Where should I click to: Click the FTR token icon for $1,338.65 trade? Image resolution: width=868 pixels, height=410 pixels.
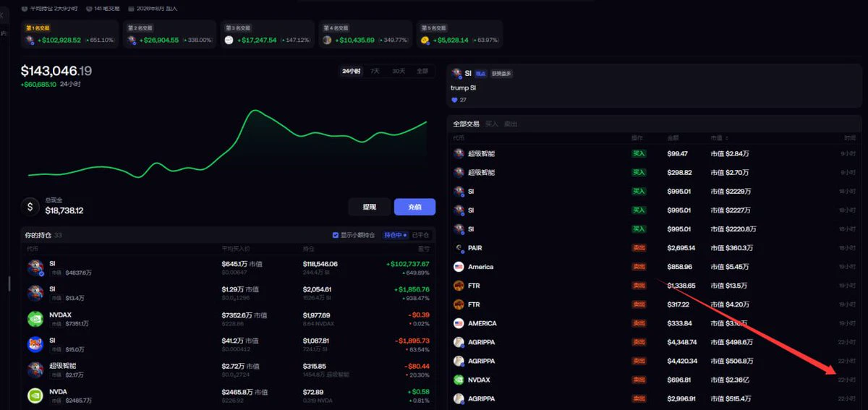click(458, 286)
